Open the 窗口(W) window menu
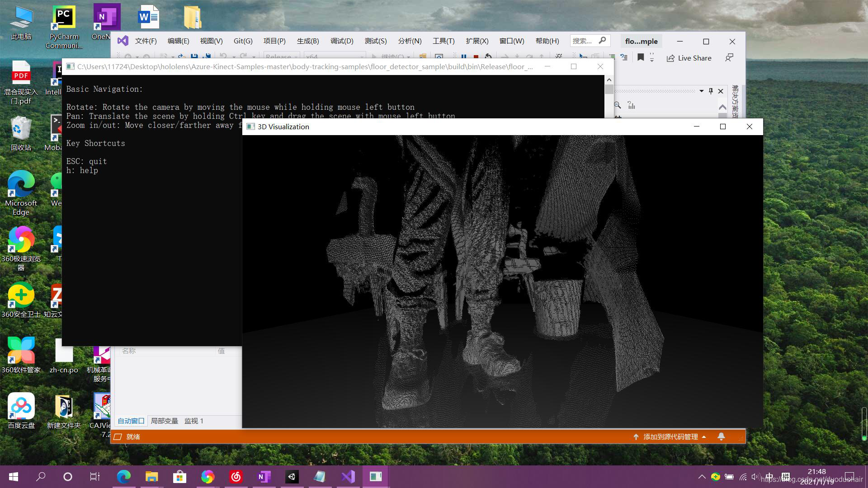Image resolution: width=868 pixels, height=488 pixels. click(512, 41)
